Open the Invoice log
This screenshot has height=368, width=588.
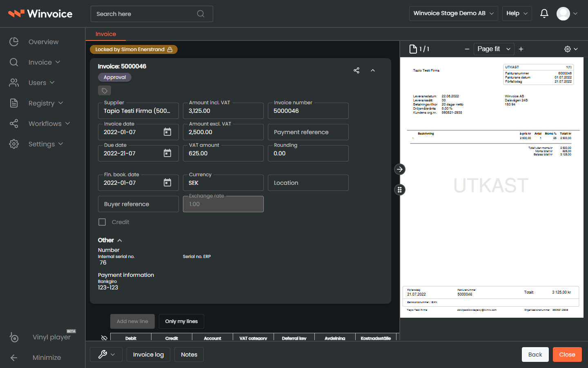point(148,355)
